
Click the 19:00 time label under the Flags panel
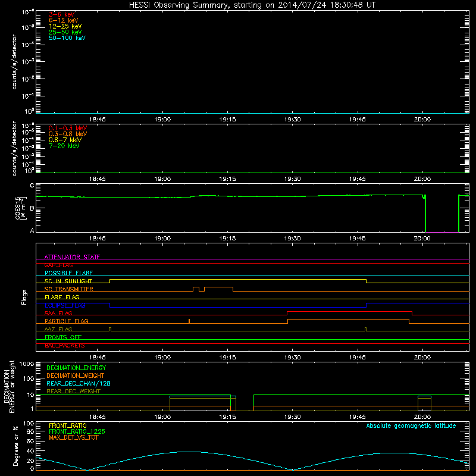coord(162,357)
